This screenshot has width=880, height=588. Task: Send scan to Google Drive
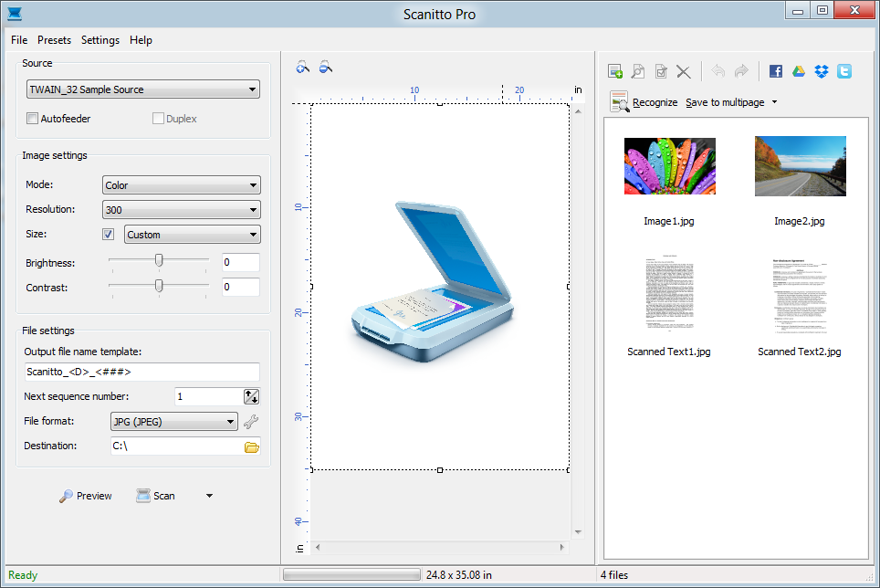[798, 70]
